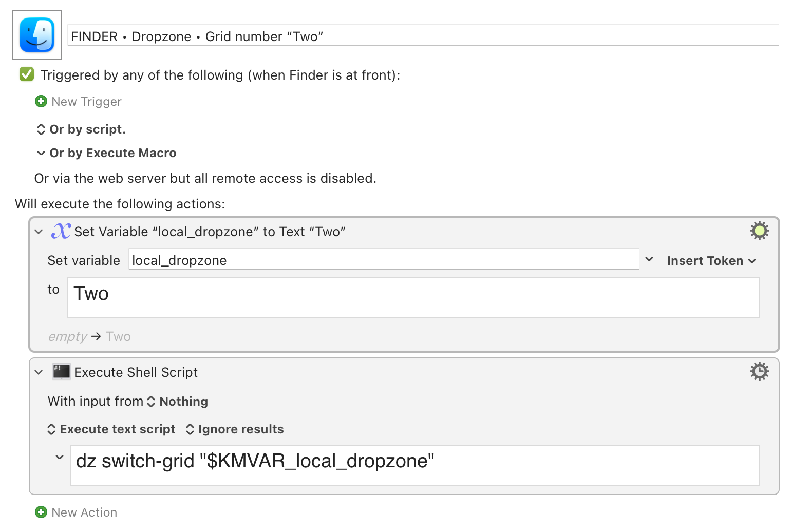Open the Set Variable action gear menu
The height and width of the screenshot is (532, 792).
759,231
